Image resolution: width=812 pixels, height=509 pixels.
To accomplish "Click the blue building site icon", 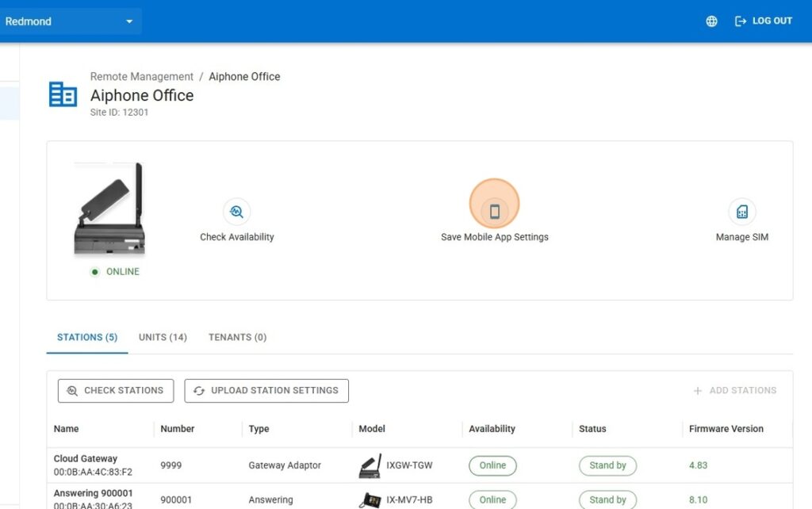I will 63,94.
